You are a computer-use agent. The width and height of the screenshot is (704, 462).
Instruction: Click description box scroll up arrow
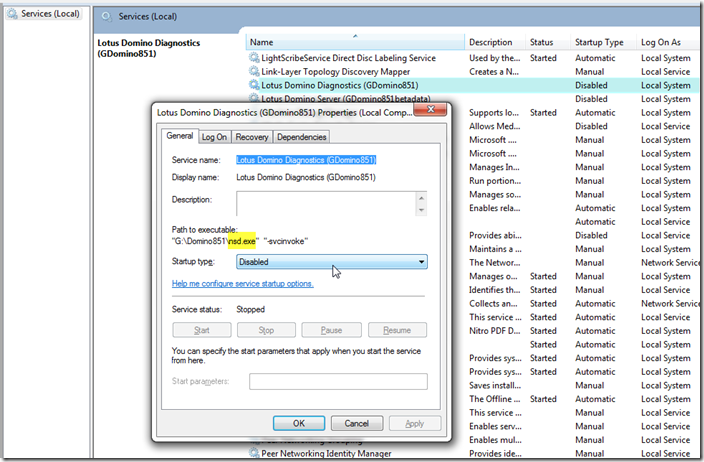421,198
